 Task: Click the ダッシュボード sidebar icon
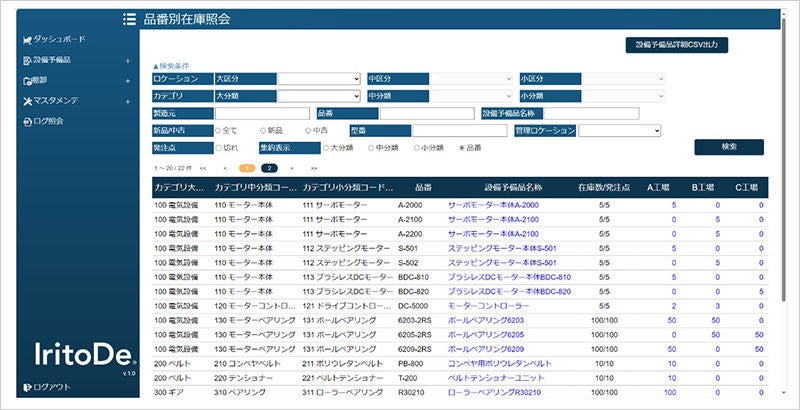[x=26, y=39]
